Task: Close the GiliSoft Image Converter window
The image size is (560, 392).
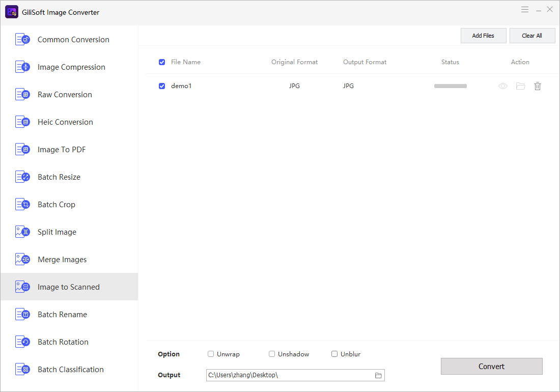Action: click(550, 10)
